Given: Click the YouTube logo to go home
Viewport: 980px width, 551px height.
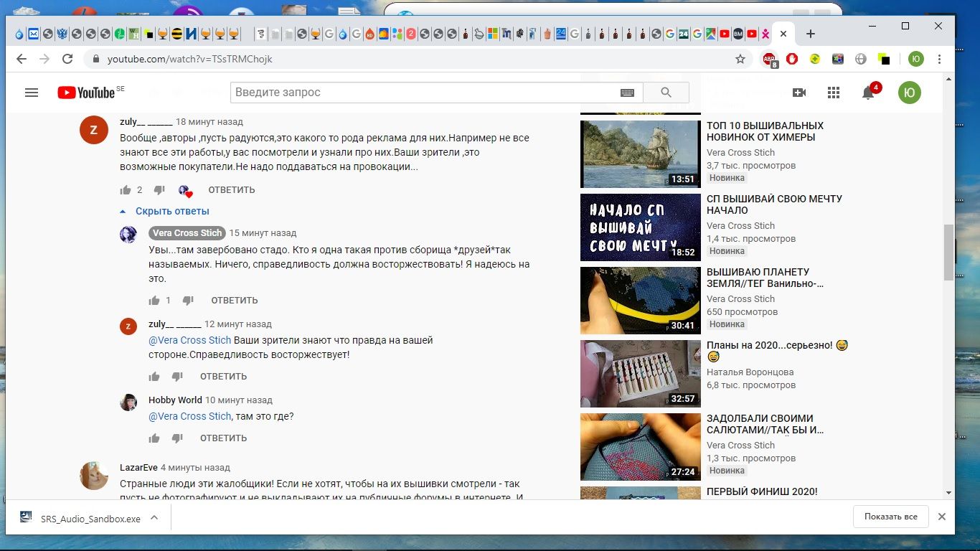Looking at the screenshot, I should coord(86,93).
